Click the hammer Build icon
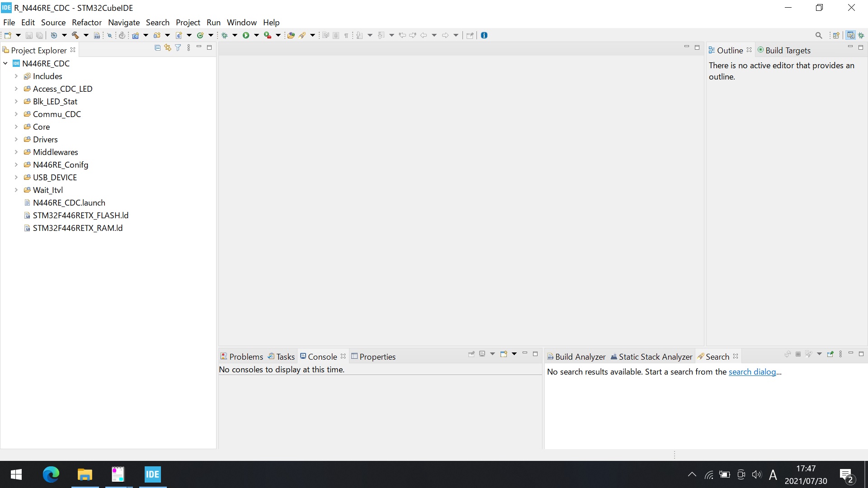 (x=75, y=35)
